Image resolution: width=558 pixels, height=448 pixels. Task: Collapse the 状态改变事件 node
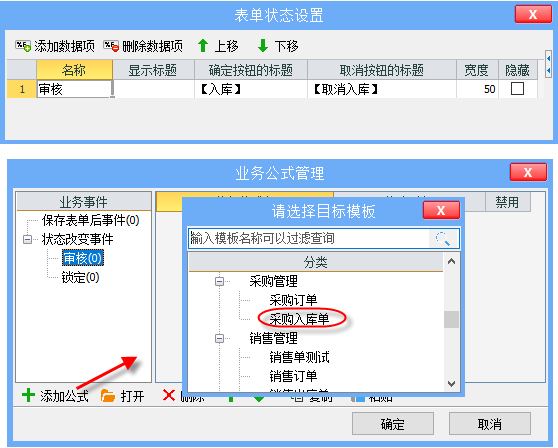[x=27, y=239]
